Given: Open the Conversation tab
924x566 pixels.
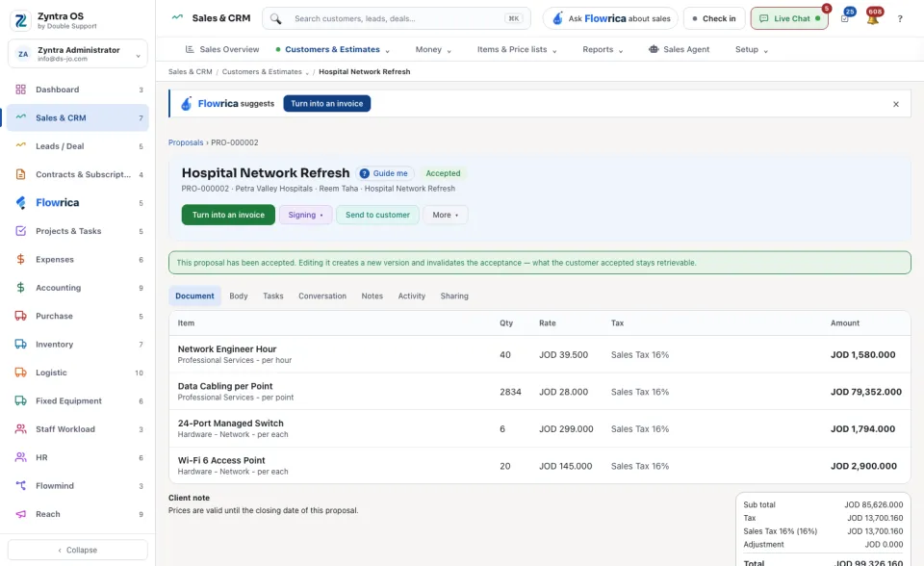Looking at the screenshot, I should (x=322, y=296).
